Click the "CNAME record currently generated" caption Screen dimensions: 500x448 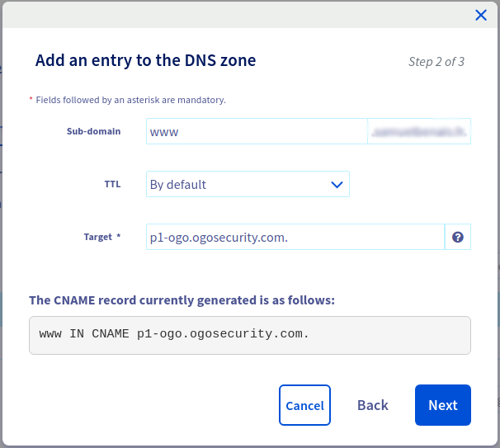(x=182, y=299)
